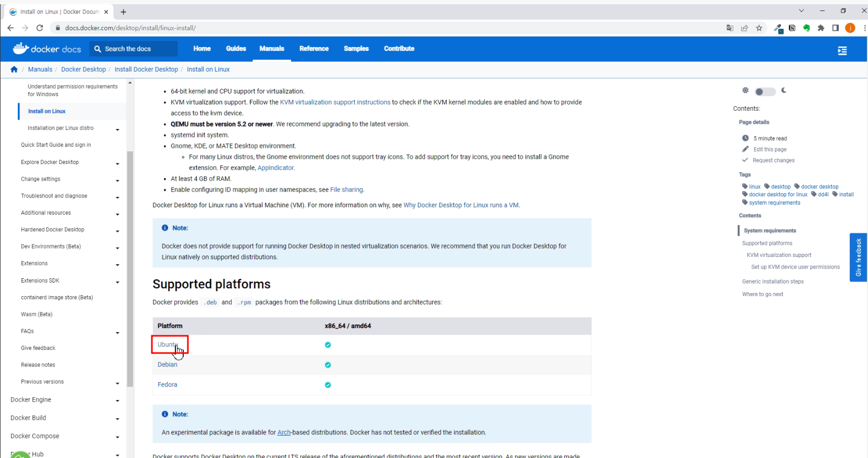
Task: Open the Debian platform link
Action: click(x=168, y=365)
